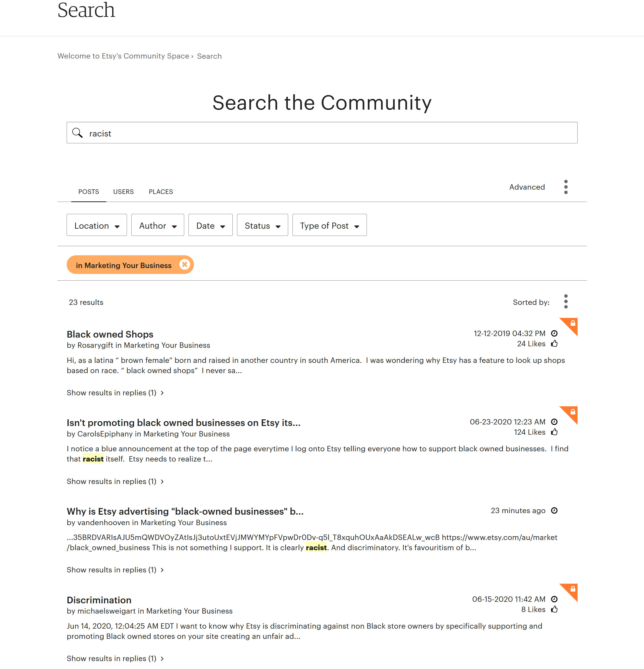
Task: Open the Black owned Shops post
Action: tap(110, 334)
